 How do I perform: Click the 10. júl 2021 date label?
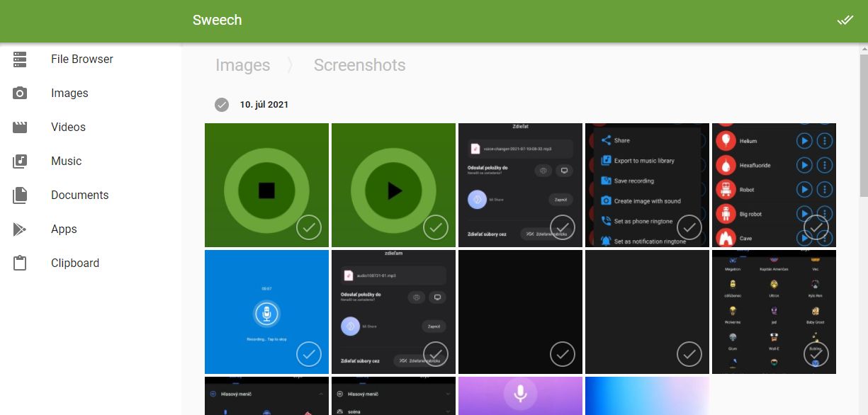[x=264, y=105]
